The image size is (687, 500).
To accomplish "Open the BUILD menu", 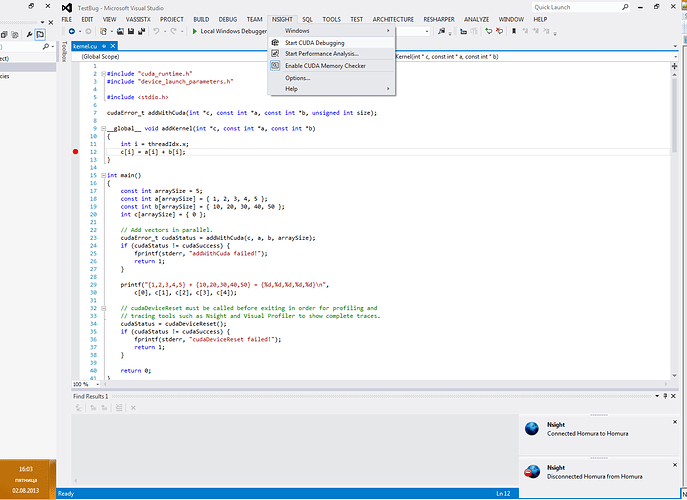I will pos(202,19).
